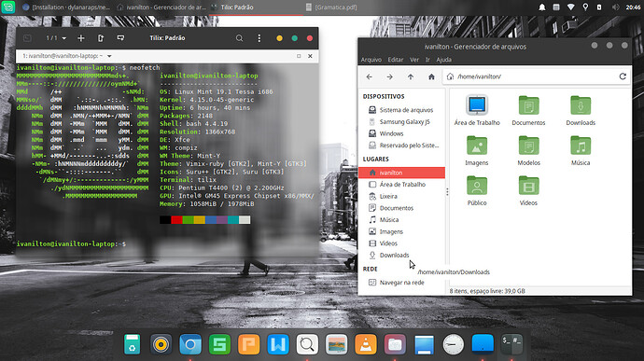Close the terminal pane with X
This screenshot has width=644, height=361.
(310, 56)
